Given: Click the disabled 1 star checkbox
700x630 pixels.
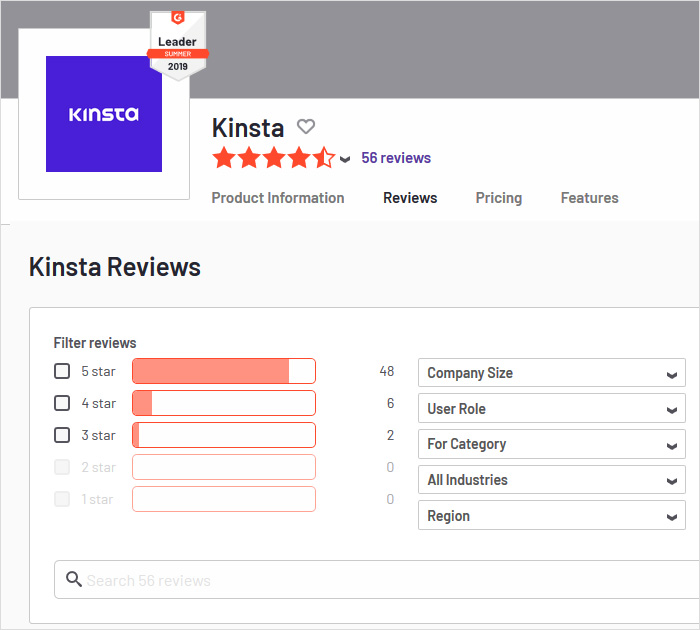Looking at the screenshot, I should (62, 499).
